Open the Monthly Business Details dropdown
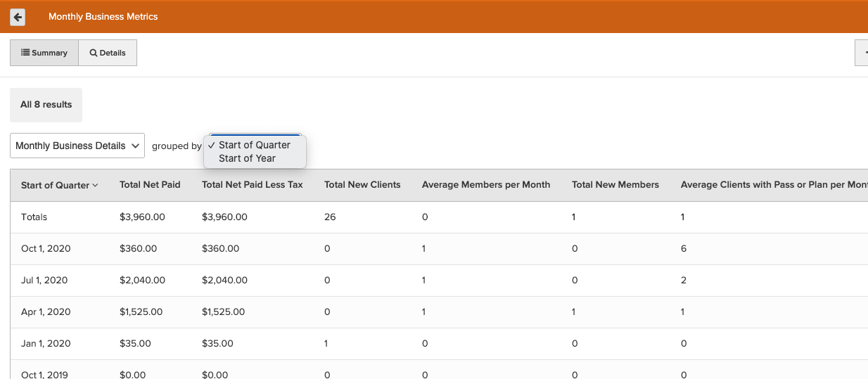This screenshot has height=379, width=868. pos(77,146)
